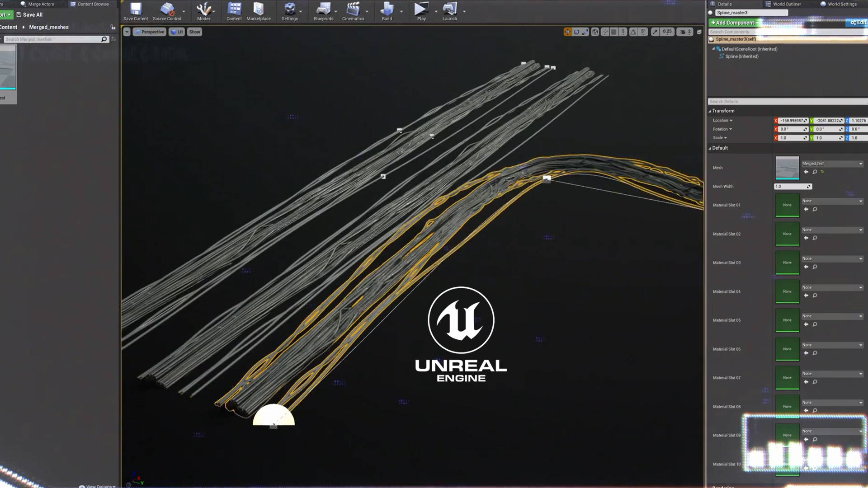Toggle Lit view mode button
868x488 pixels.
[177, 32]
